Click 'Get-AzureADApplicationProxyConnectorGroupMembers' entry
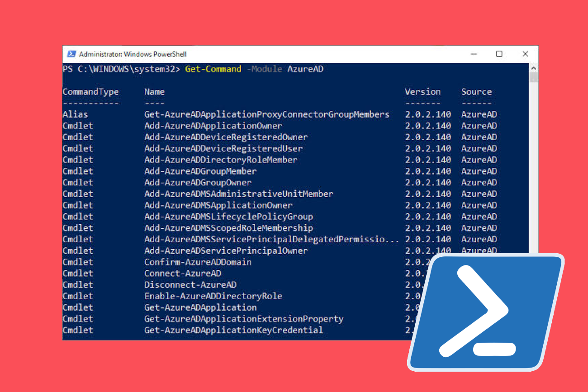588x392 pixels. click(x=267, y=114)
